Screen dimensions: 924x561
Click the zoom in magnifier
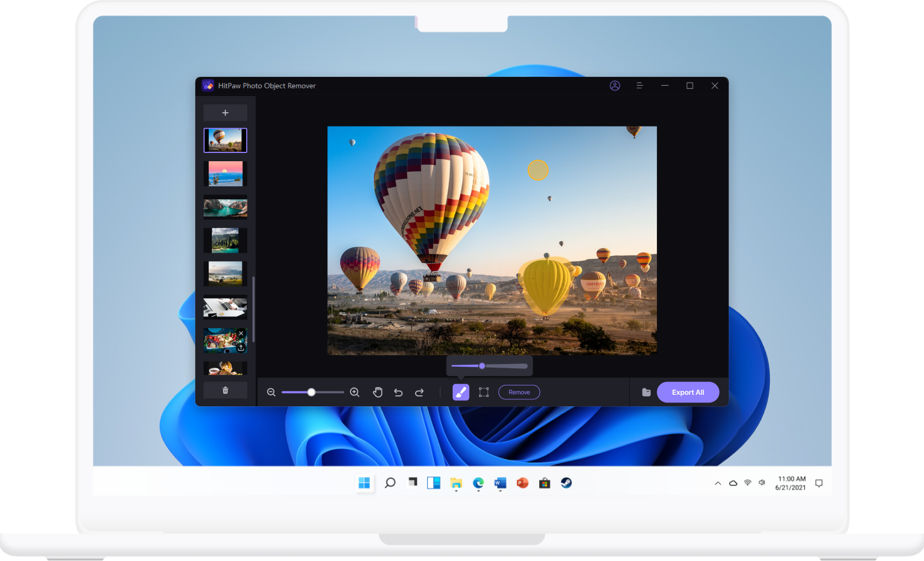pyautogui.click(x=355, y=392)
